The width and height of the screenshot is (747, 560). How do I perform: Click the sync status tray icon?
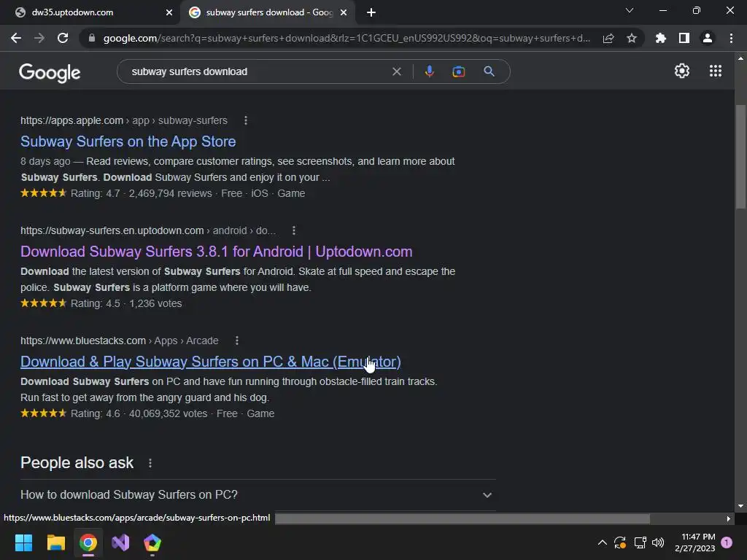tap(620, 542)
